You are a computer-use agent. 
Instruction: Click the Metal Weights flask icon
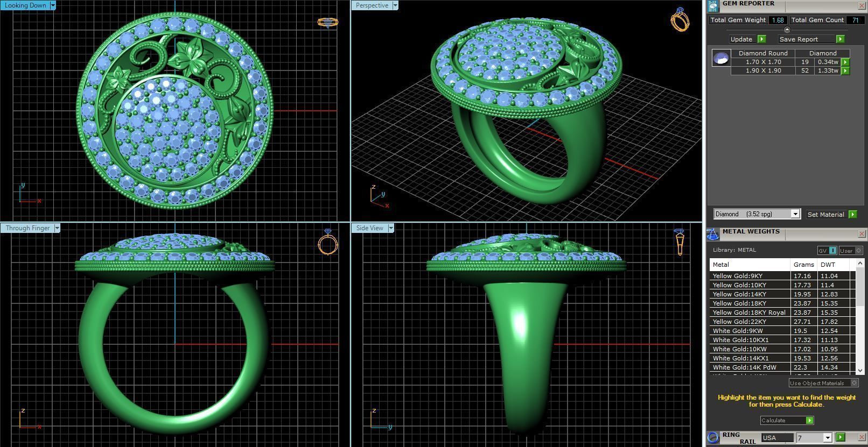click(x=712, y=233)
